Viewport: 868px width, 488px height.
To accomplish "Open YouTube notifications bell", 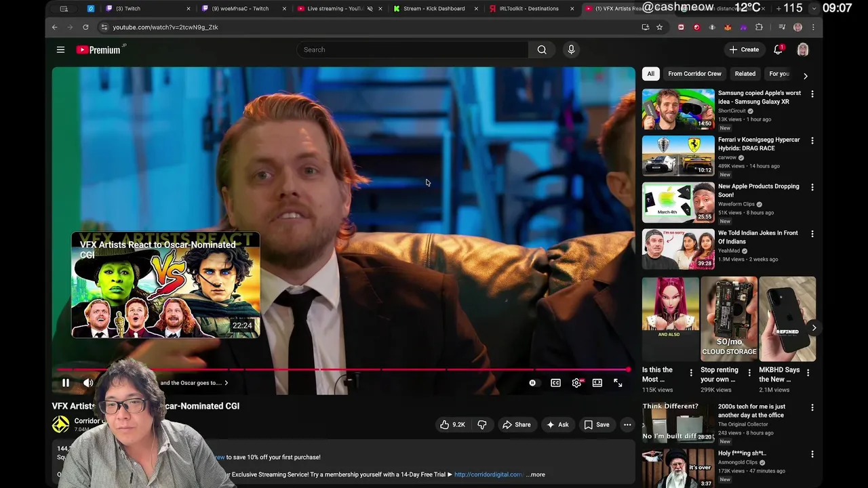I will (x=778, y=49).
